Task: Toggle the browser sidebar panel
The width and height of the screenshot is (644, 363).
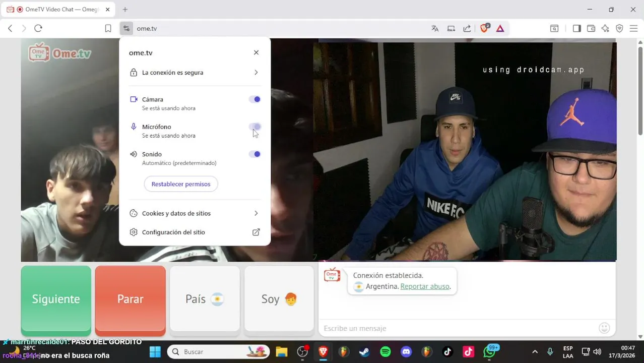Action: [x=576, y=29]
